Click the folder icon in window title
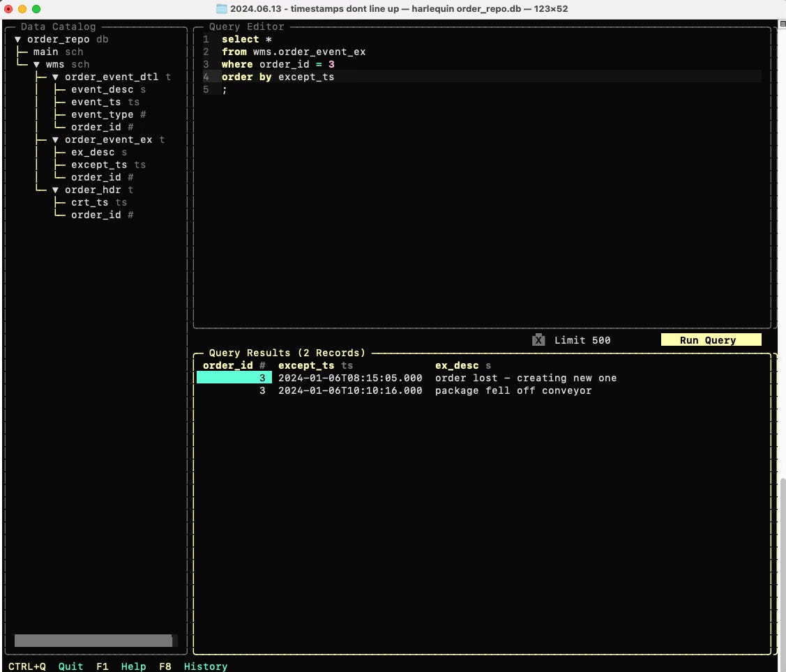The width and height of the screenshot is (786, 672). (x=221, y=8)
